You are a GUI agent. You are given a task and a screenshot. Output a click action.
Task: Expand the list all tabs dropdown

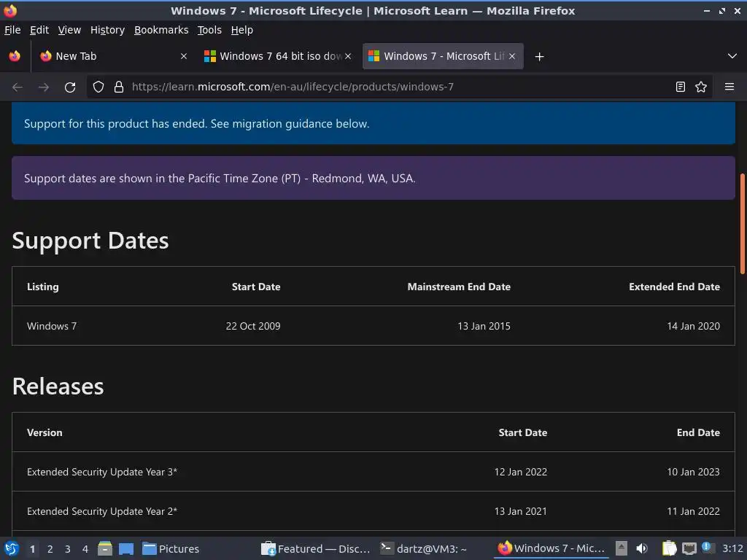(x=732, y=56)
